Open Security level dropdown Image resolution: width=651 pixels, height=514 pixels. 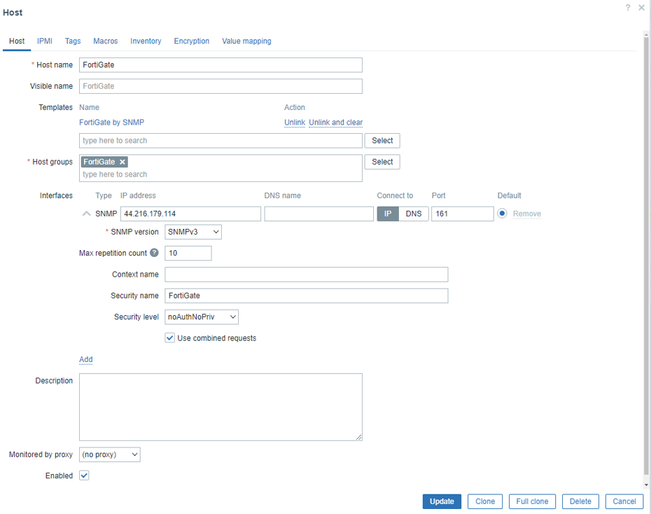(x=201, y=317)
